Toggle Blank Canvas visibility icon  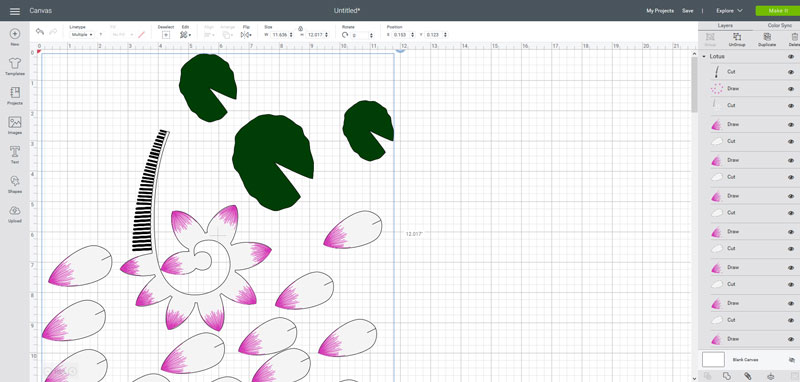(792, 360)
